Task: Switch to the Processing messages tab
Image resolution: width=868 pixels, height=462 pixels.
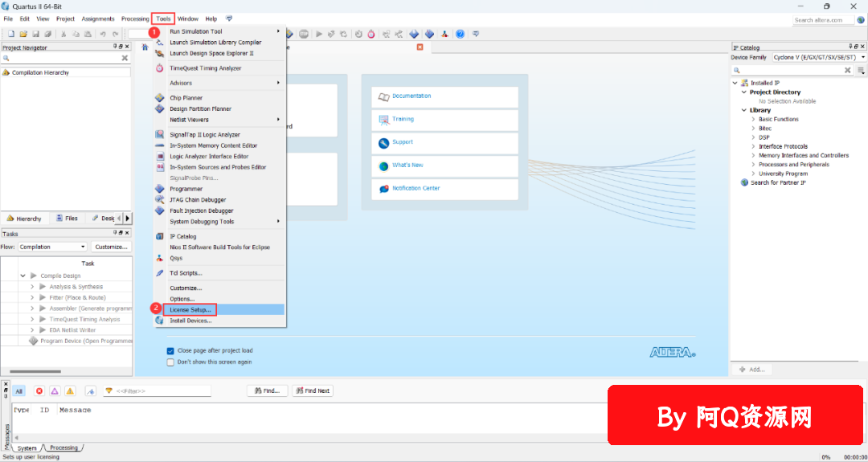Action: pos(63,448)
